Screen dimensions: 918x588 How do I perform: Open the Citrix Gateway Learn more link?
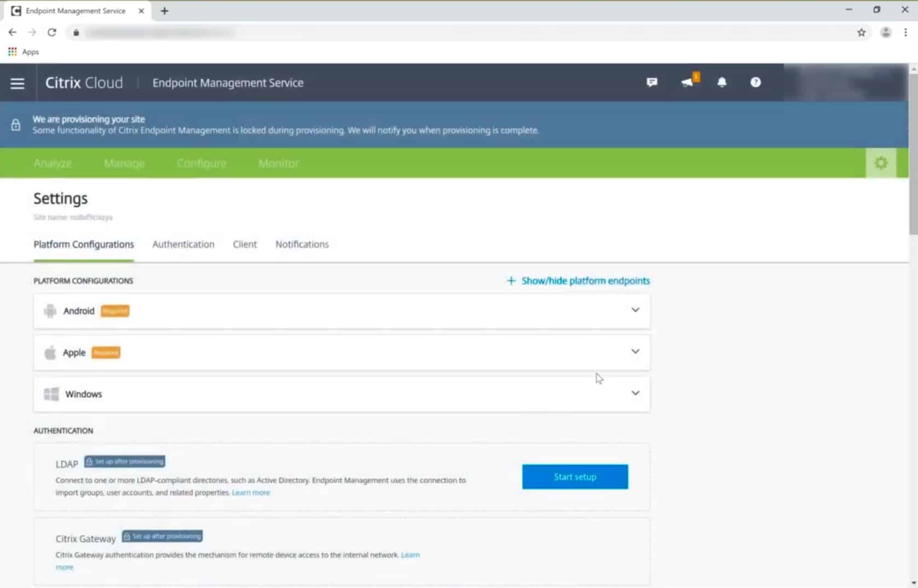410,555
